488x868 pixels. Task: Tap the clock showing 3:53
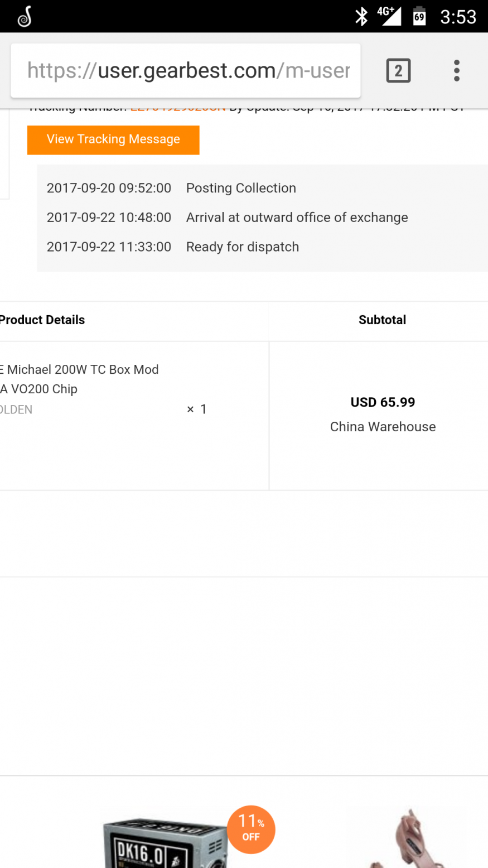(x=458, y=17)
